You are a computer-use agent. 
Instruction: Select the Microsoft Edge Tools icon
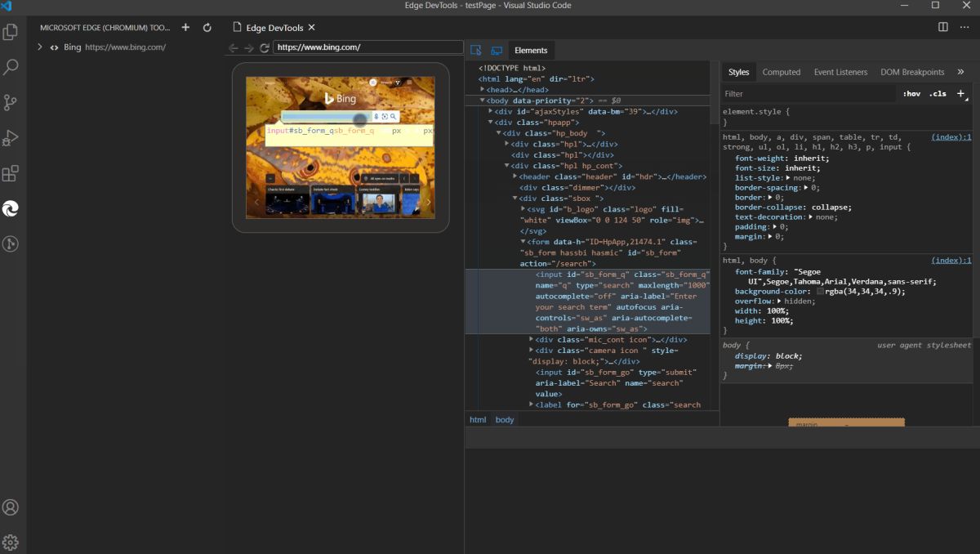click(x=11, y=208)
